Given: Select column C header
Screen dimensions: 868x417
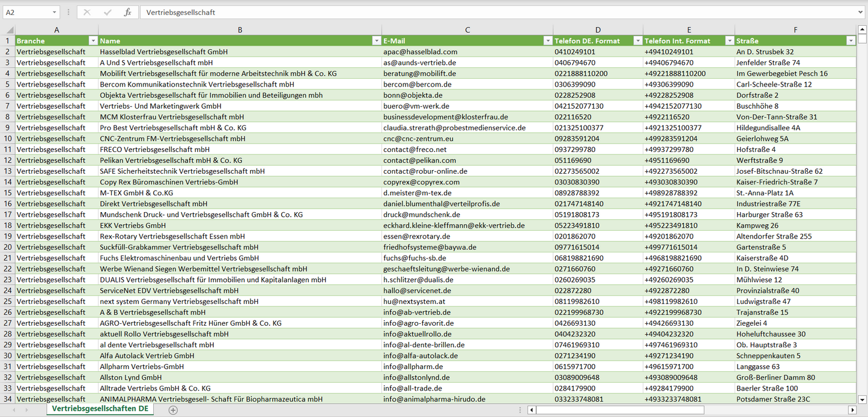Looking at the screenshot, I should coord(467,29).
